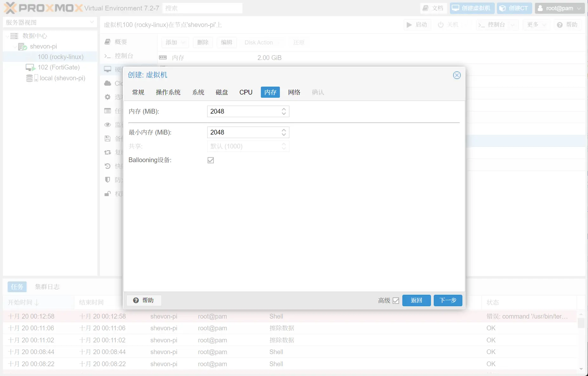This screenshot has height=376, width=588.
Task: Switch to the CPU tab
Action: (x=246, y=92)
